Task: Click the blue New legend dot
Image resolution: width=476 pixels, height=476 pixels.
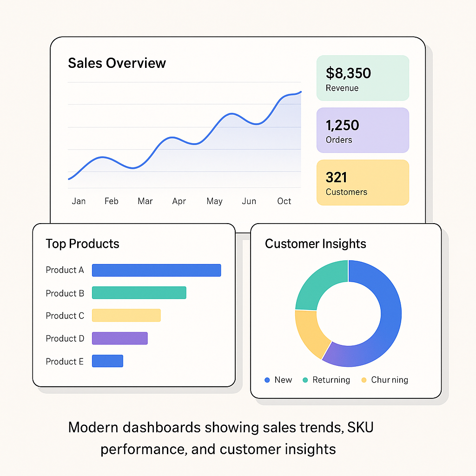Action: [x=267, y=380]
